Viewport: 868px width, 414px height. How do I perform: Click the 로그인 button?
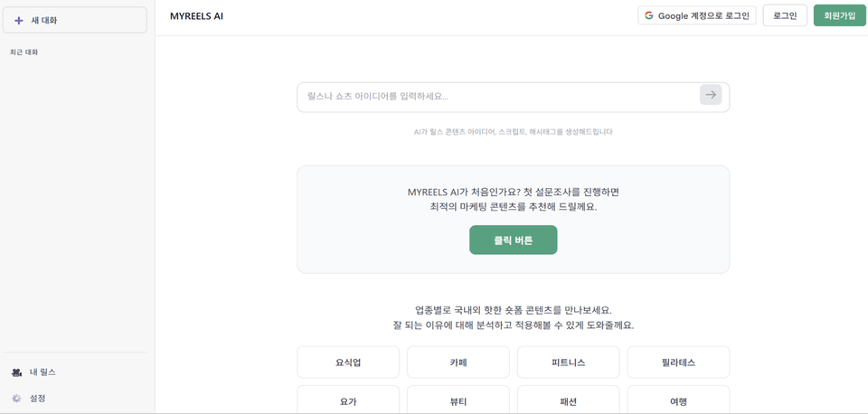coord(785,15)
